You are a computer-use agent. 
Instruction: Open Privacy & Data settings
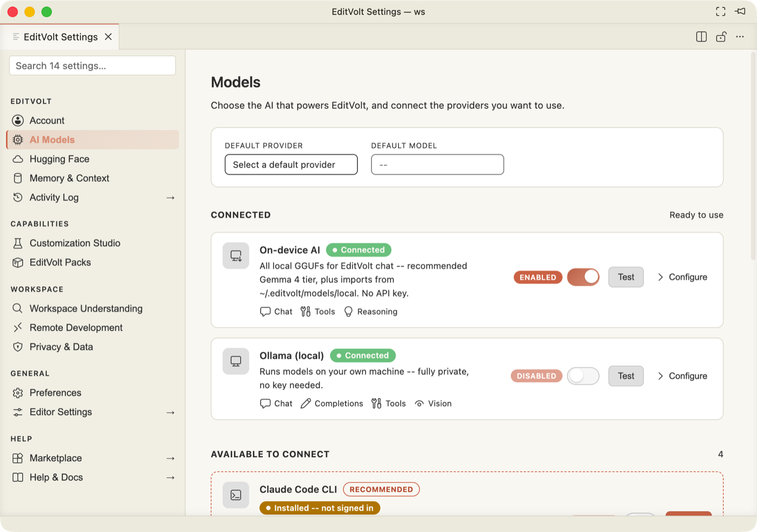click(92, 347)
